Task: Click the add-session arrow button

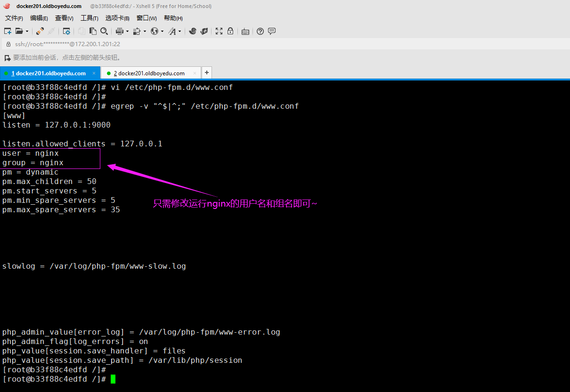Action: (6, 57)
